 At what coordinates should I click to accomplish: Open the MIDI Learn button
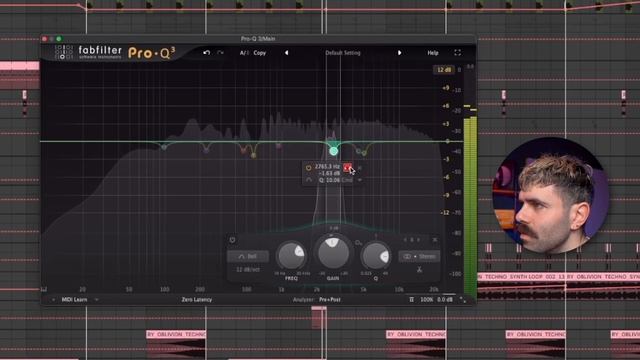pyautogui.click(x=74, y=300)
